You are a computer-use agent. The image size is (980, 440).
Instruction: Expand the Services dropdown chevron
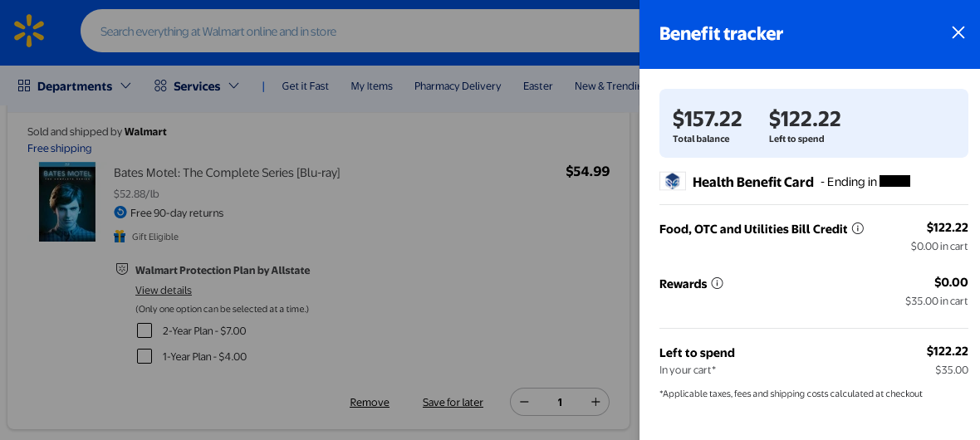(x=233, y=86)
